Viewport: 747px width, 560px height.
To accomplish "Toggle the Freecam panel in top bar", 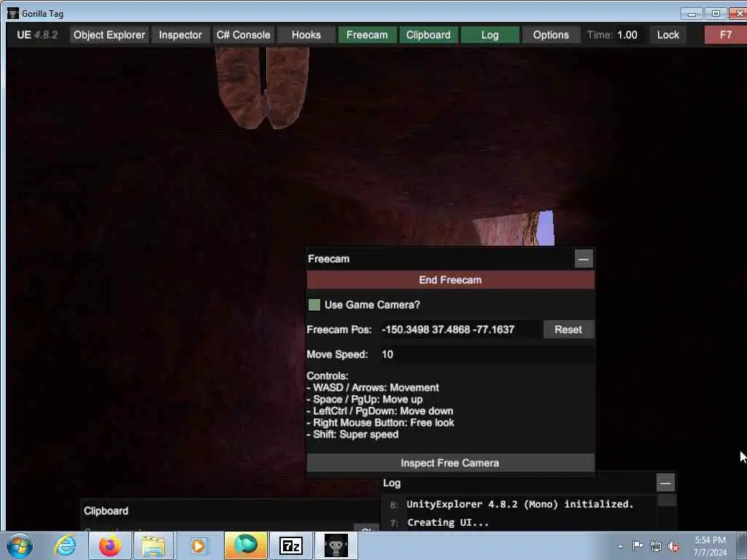I will (x=367, y=35).
